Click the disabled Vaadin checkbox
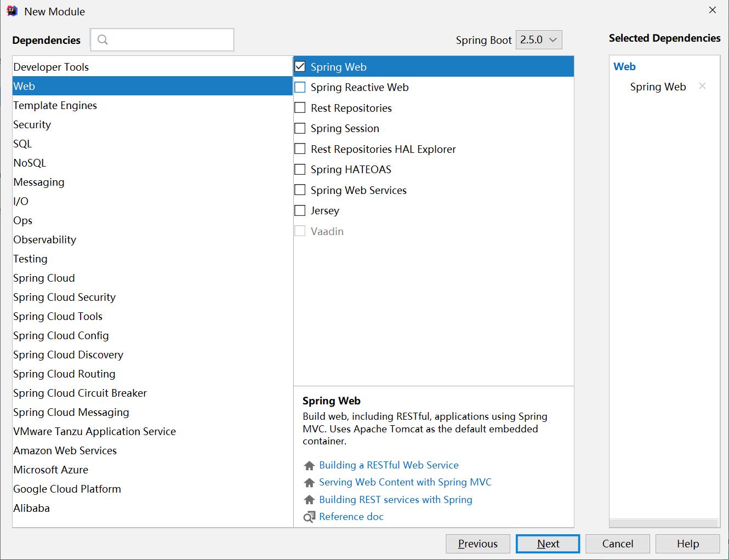This screenshot has height=560, width=729. pos(300,231)
